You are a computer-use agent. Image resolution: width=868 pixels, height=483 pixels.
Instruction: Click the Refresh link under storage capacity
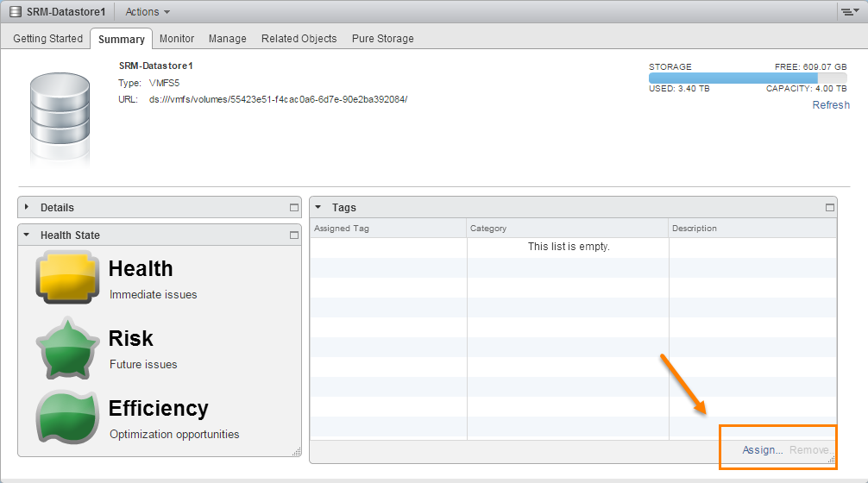tap(830, 105)
